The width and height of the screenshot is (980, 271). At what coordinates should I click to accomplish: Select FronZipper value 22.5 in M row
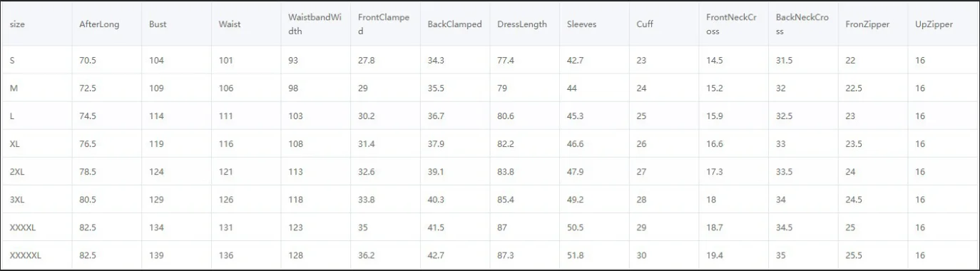coord(854,88)
